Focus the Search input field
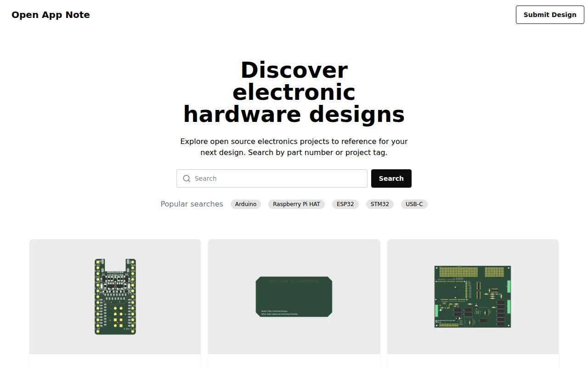This screenshot has height=368, width=588. [272, 178]
